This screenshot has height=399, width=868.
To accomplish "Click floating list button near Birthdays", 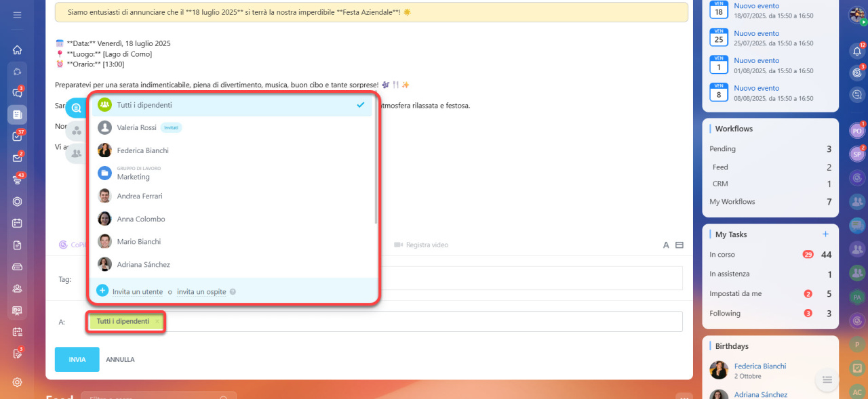I will 827,380.
